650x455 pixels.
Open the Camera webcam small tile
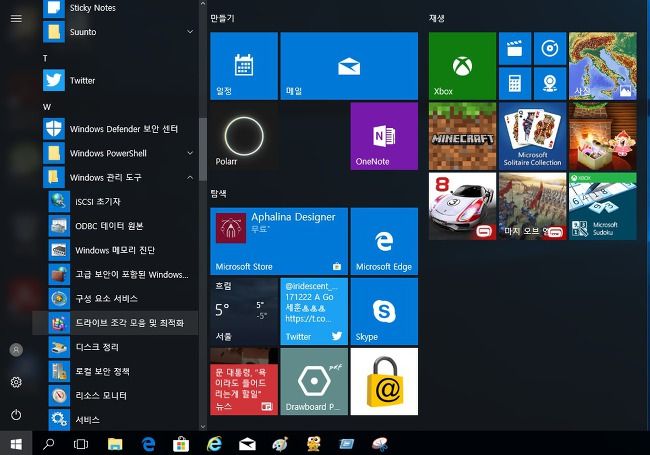[x=550, y=84]
